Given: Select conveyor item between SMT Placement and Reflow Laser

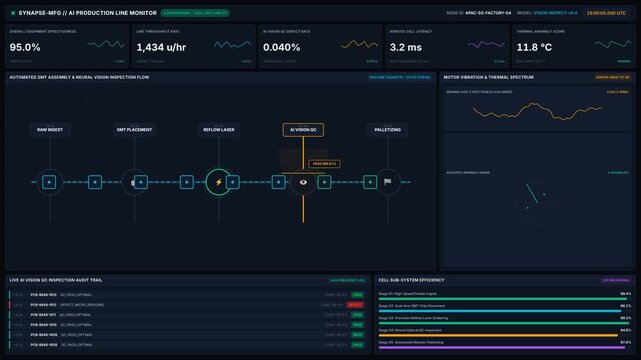Looking at the screenshot, I should coord(186,182).
